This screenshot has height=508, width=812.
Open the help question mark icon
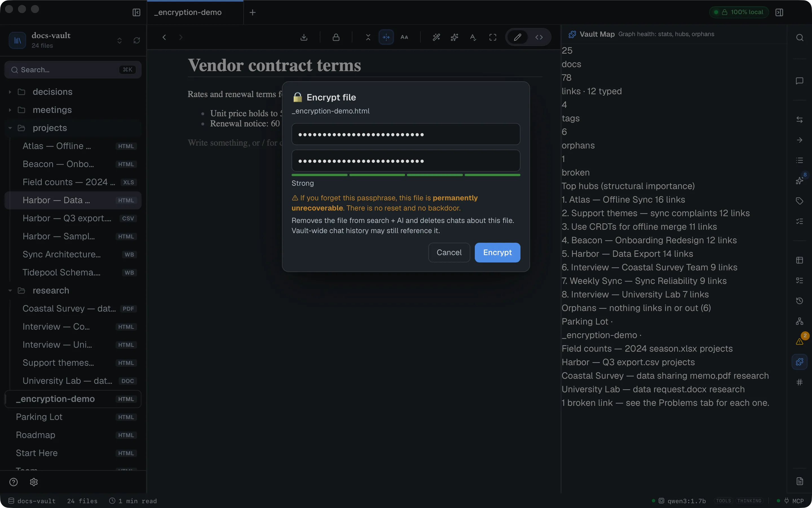14,482
